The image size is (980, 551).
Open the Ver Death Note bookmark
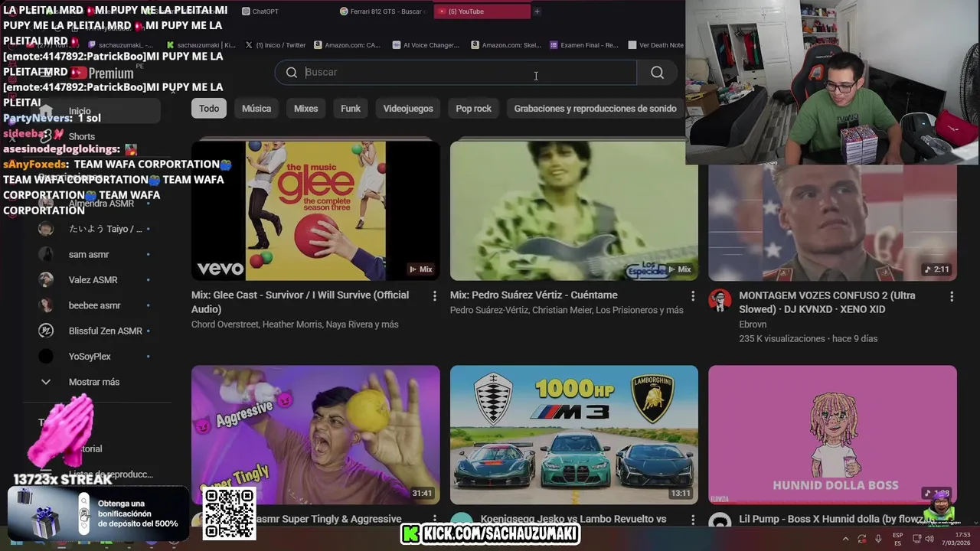[655, 45]
